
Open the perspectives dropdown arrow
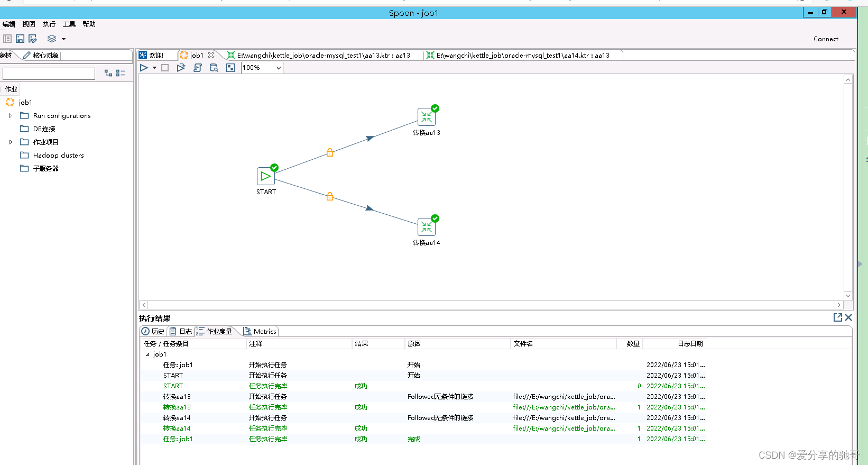pos(63,39)
